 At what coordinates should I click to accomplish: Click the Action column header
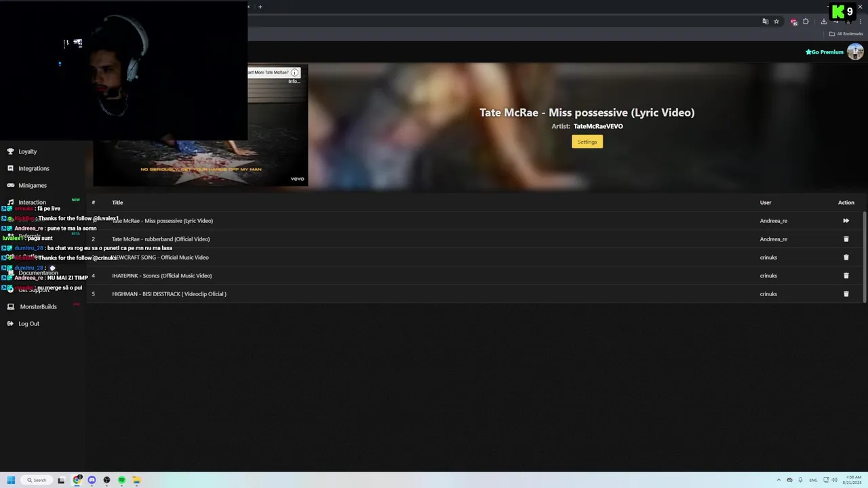click(846, 202)
